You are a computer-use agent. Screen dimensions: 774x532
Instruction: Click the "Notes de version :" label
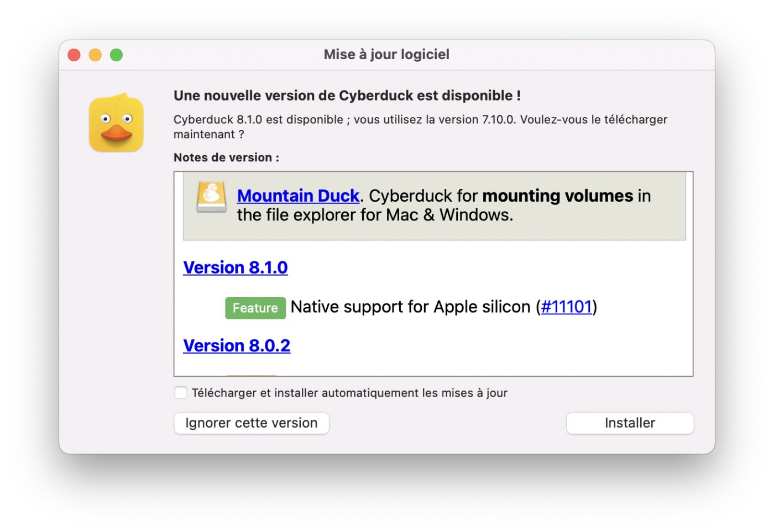point(226,157)
